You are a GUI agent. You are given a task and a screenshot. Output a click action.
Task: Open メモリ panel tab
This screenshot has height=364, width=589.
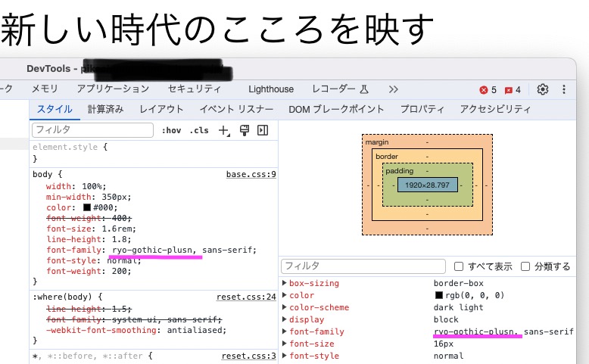[x=45, y=89]
